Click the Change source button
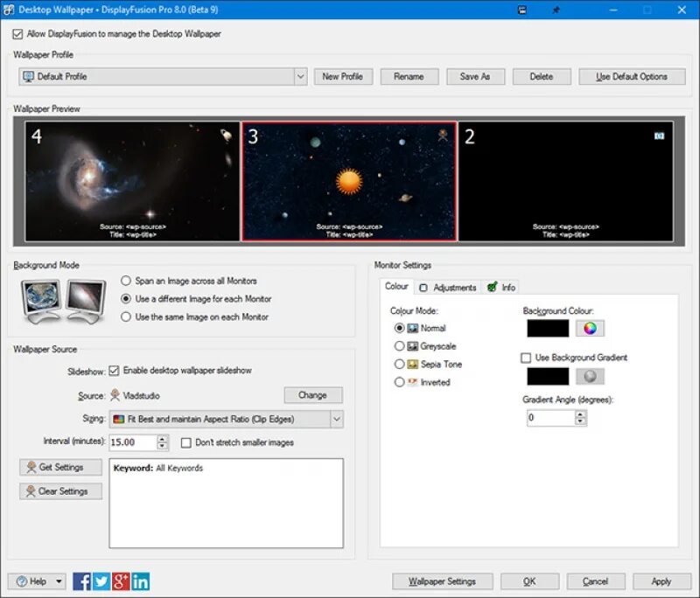700x598 pixels. click(313, 395)
